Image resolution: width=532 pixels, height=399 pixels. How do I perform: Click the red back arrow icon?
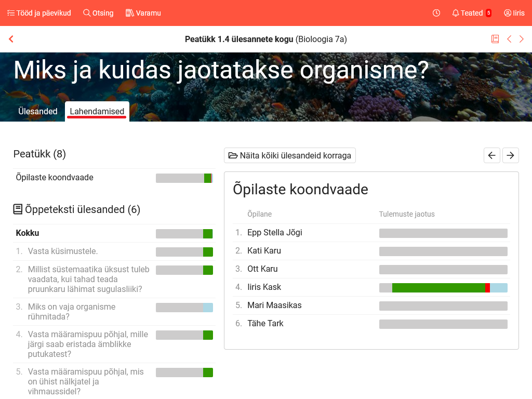click(x=11, y=39)
